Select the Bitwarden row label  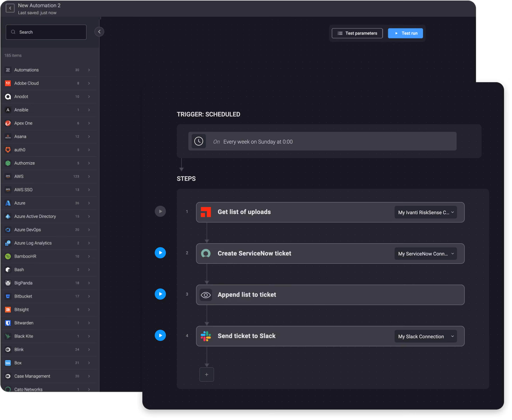tap(24, 323)
